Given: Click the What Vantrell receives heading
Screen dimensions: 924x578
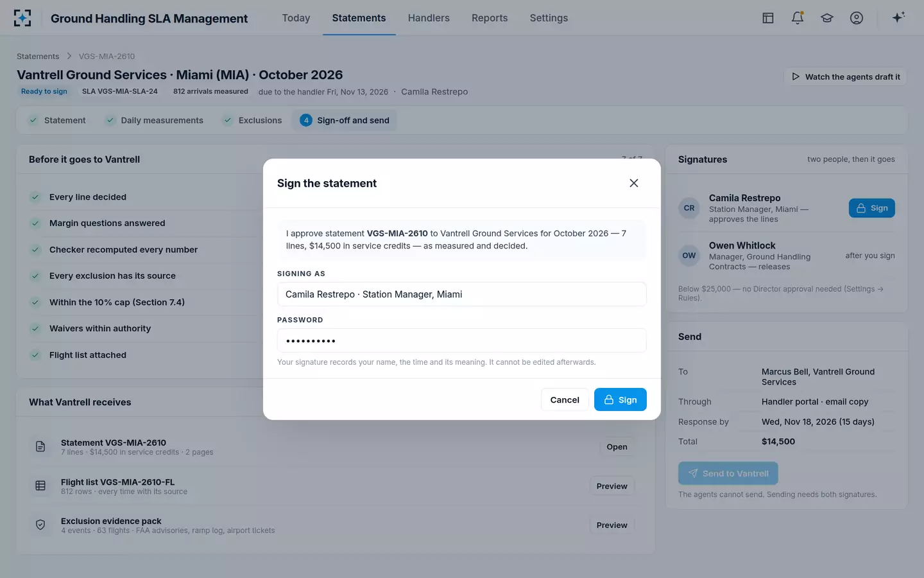Looking at the screenshot, I should (80, 402).
